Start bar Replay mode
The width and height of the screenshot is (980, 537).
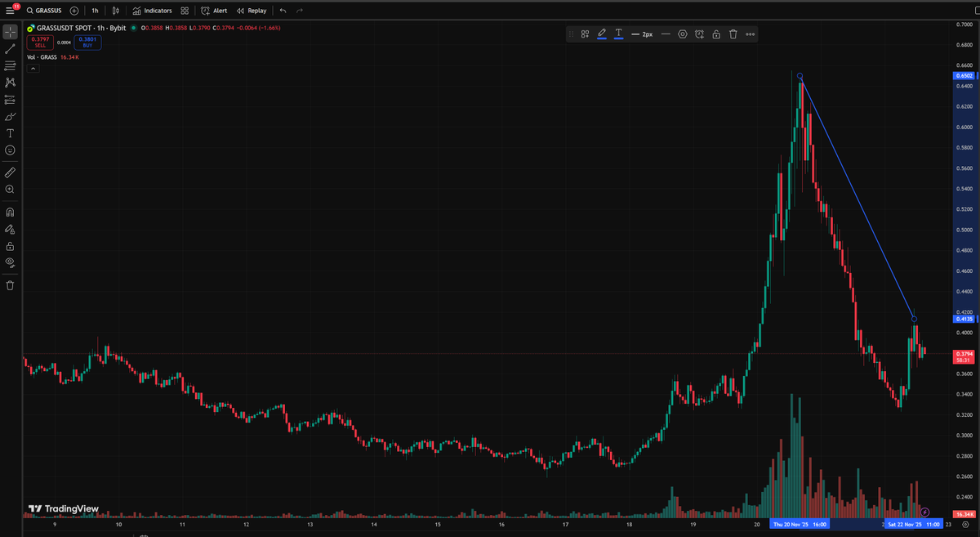pos(252,11)
